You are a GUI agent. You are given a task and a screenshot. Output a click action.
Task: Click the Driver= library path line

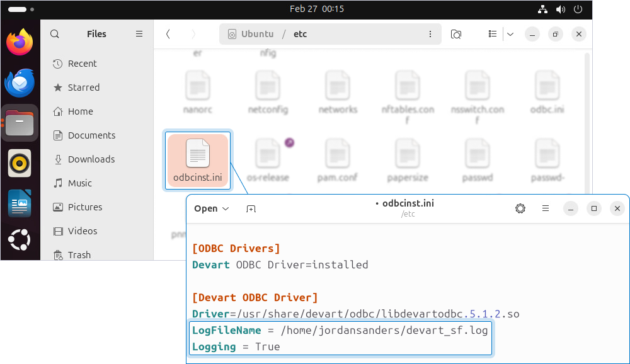coord(355,314)
